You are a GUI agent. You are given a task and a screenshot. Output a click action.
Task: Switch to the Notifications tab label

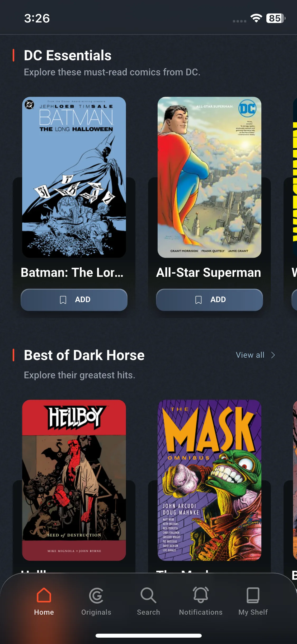tap(201, 612)
